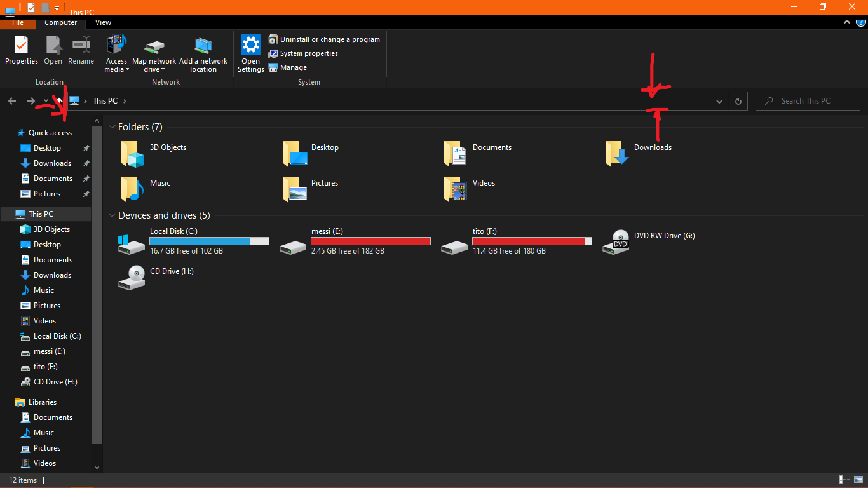
Task: Click the Map network drive dropdown arrow
Action: click(163, 70)
